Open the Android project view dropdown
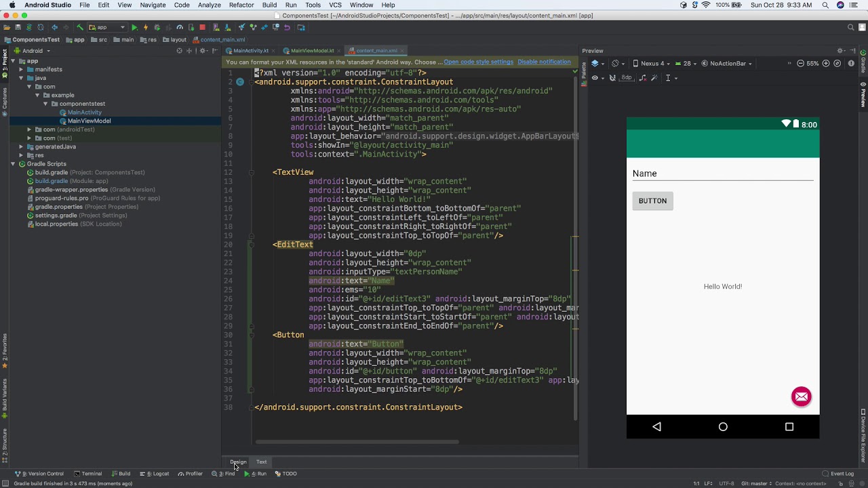This screenshot has height=488, width=868. coord(33,51)
